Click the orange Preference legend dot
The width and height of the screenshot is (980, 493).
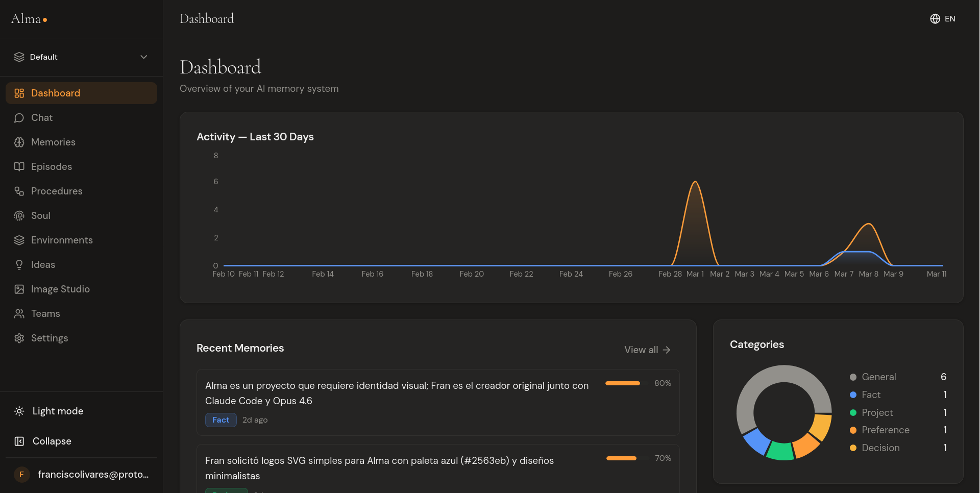click(853, 430)
